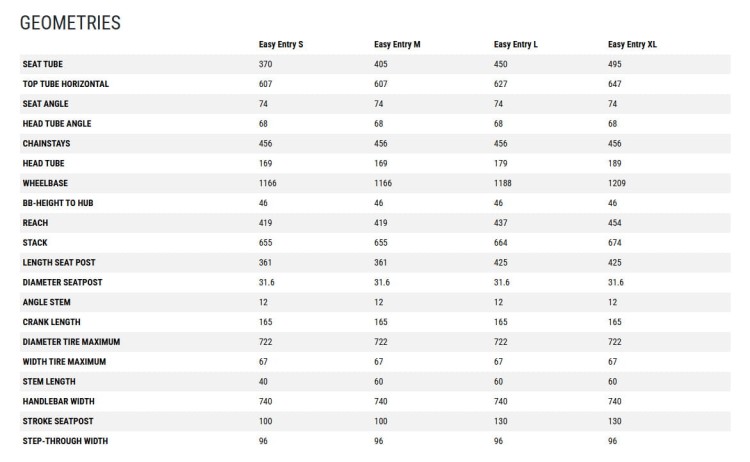Click the SEAT TUBE row label
Image resolution: width=750 pixels, height=462 pixels.
(43, 64)
